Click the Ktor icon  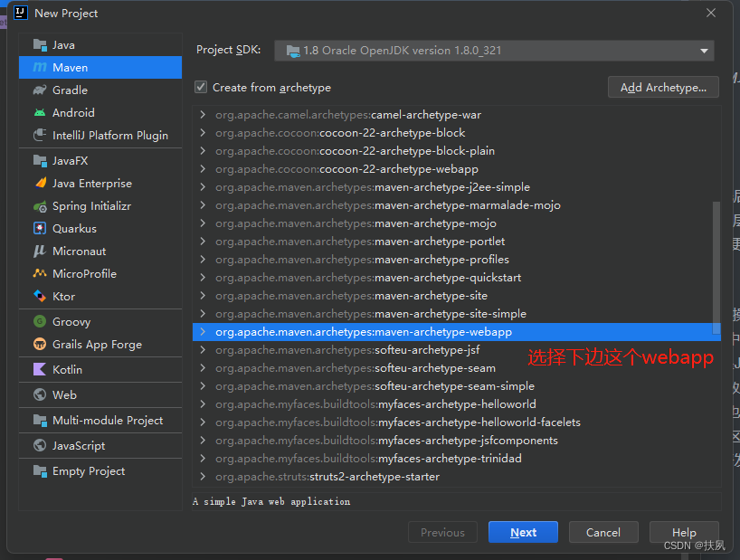coord(40,296)
